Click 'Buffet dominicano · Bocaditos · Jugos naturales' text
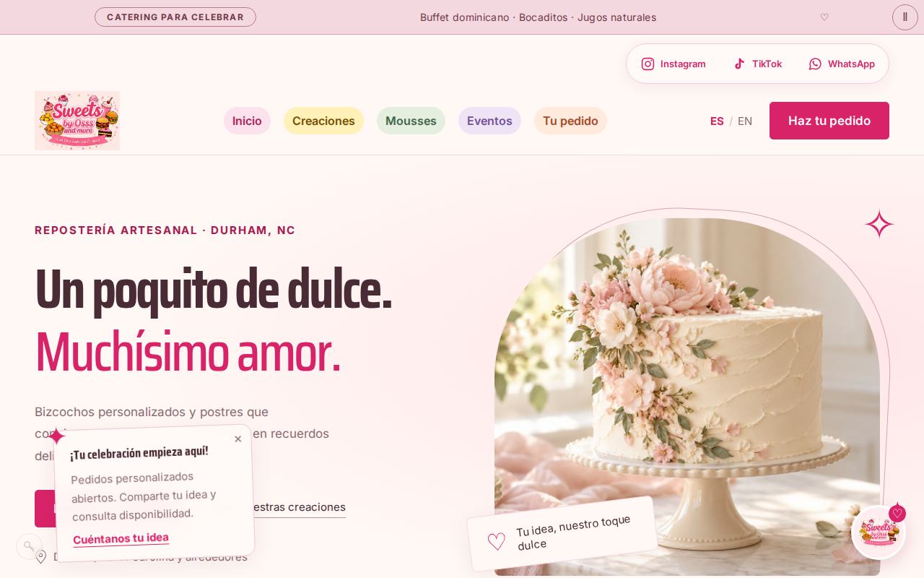The width and height of the screenshot is (924, 578). [x=538, y=17]
